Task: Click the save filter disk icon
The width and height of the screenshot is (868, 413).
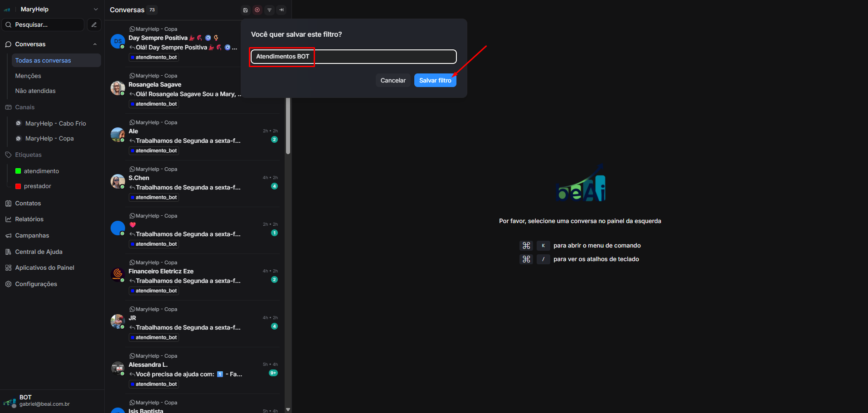Action: (245, 10)
